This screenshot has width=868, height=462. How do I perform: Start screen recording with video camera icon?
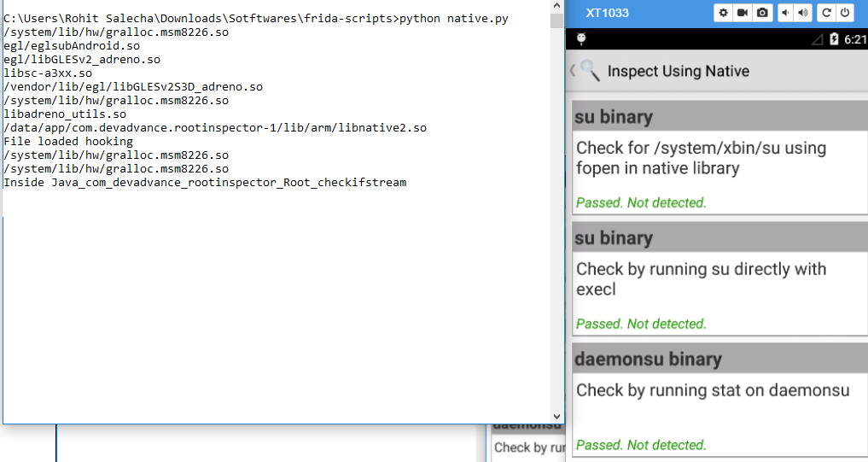tap(743, 13)
